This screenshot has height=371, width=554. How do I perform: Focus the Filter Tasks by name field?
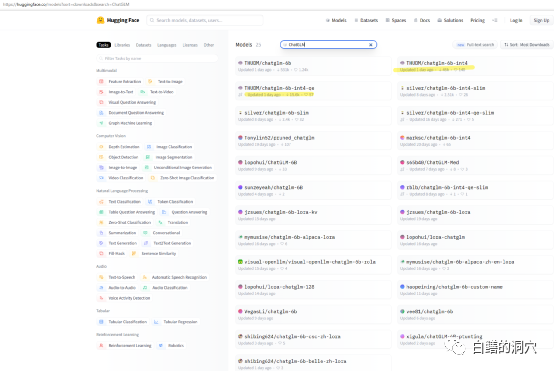coord(157,58)
